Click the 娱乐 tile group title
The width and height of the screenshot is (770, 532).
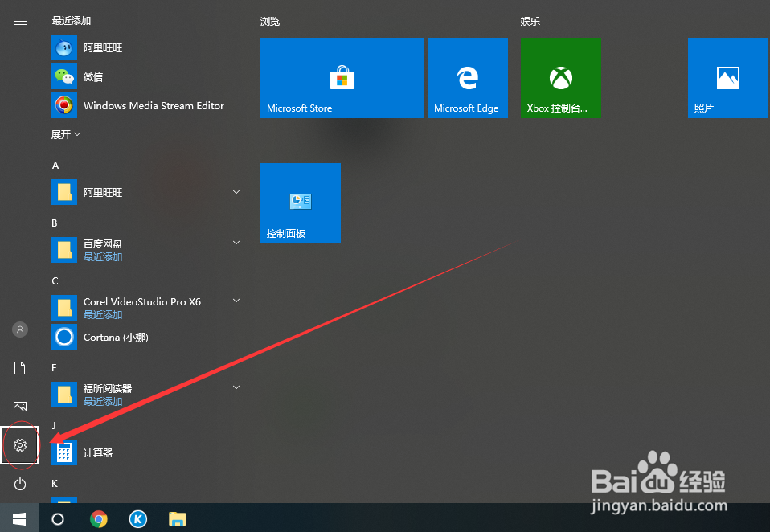tap(530, 21)
